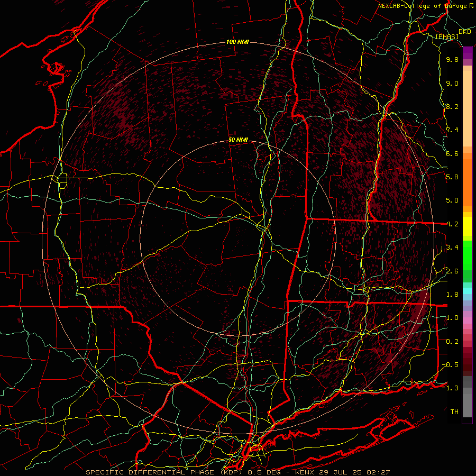Pick the light peach band on the color bar
The image size is (476, 476).
click(x=467, y=108)
